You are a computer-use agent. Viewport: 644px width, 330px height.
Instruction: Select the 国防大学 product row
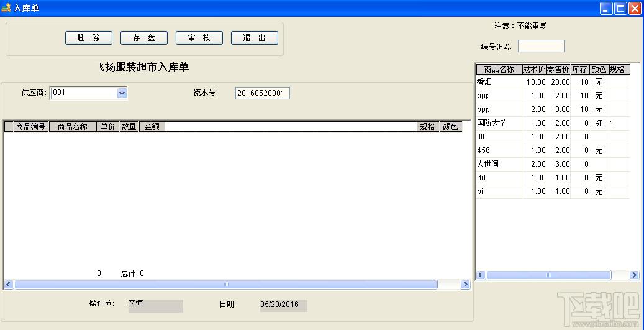(x=553, y=123)
